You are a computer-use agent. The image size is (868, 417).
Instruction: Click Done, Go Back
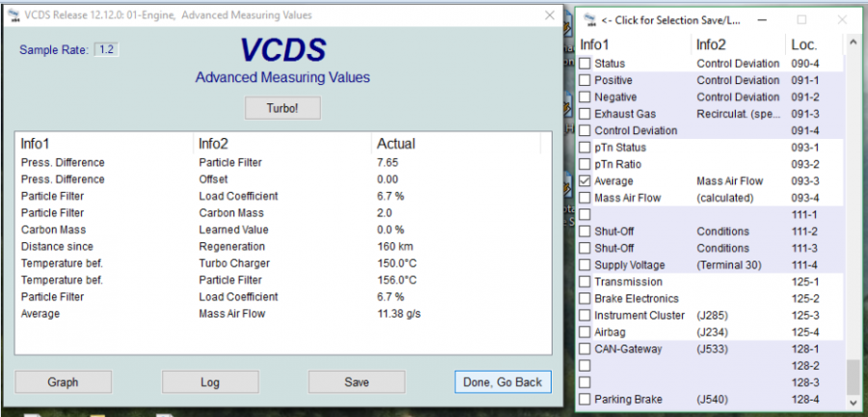pos(502,382)
